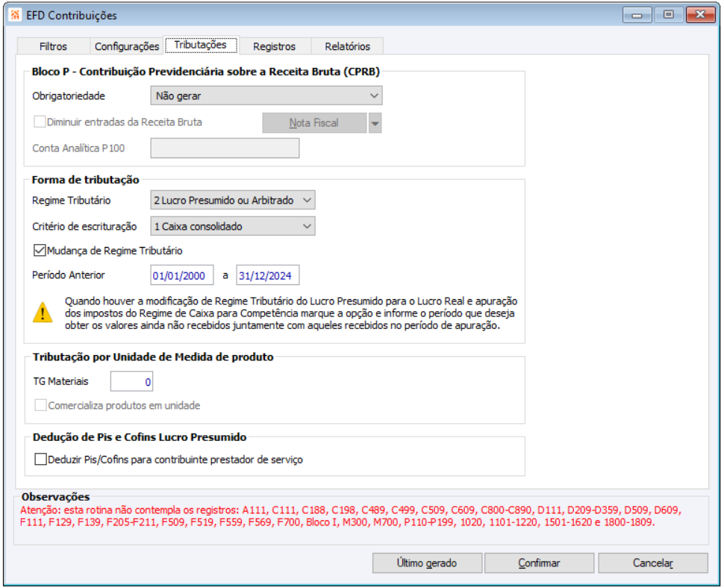The height and width of the screenshot is (588, 724).
Task: Select the Tributações tab
Action: pyautogui.click(x=200, y=45)
